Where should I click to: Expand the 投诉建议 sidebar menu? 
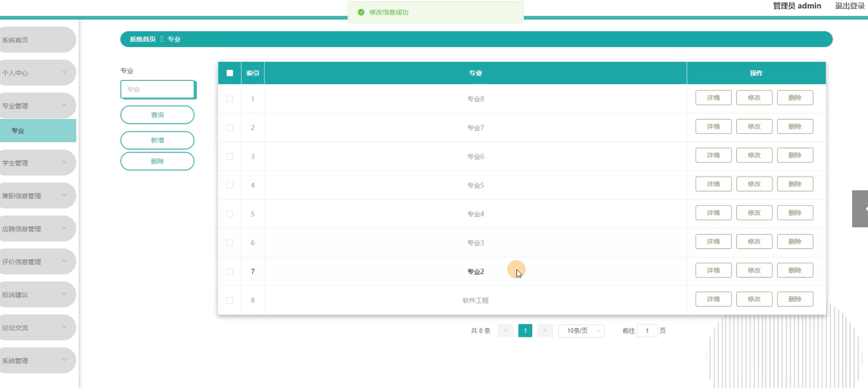(x=37, y=294)
